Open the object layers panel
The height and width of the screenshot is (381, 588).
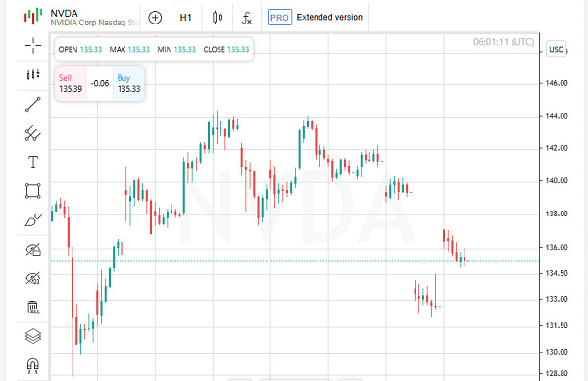click(x=33, y=336)
